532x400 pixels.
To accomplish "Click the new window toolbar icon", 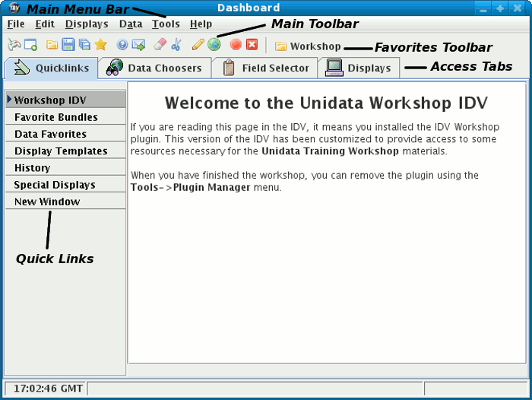I will pyautogui.click(x=30, y=46).
